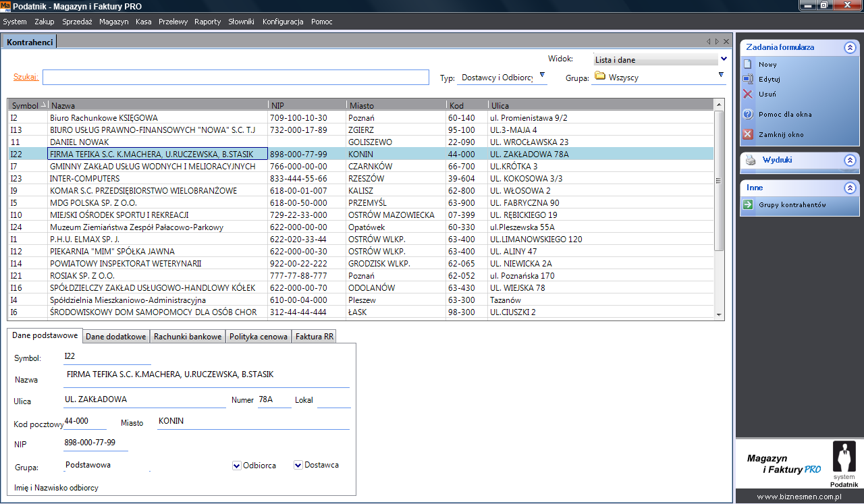This screenshot has width=864, height=504.
Task: Click the tab scroll right arrow
Action: tap(717, 42)
